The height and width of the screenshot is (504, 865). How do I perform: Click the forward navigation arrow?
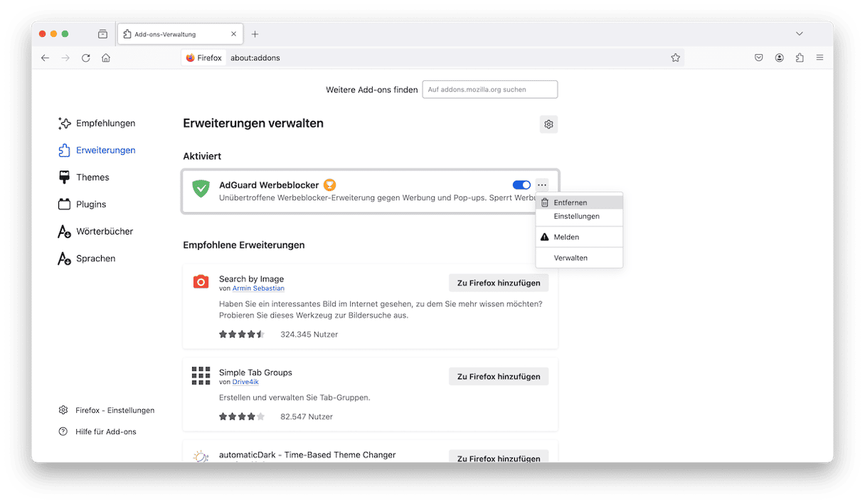[65, 58]
